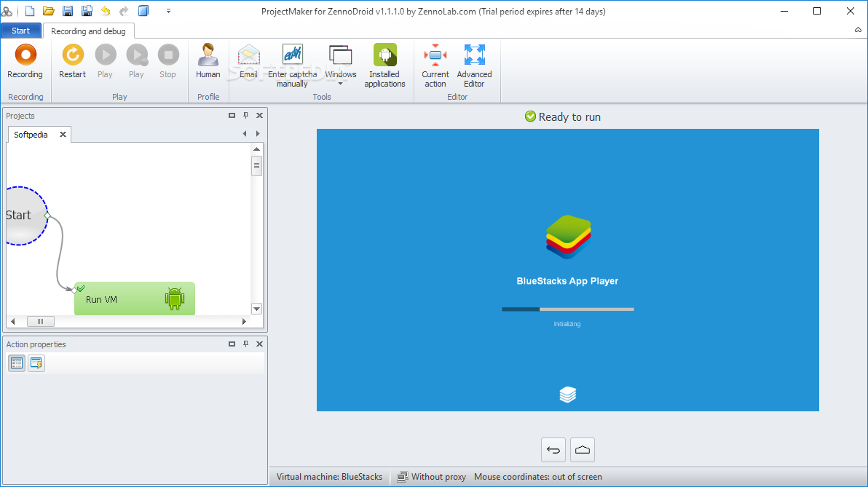Click the Stop button
Image resolution: width=868 pixels, height=487 pixels.
[168, 61]
